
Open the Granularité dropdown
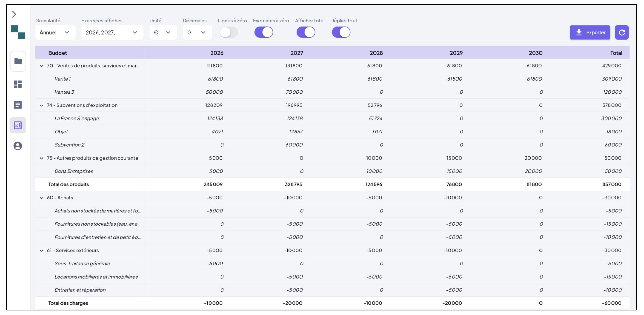point(55,32)
